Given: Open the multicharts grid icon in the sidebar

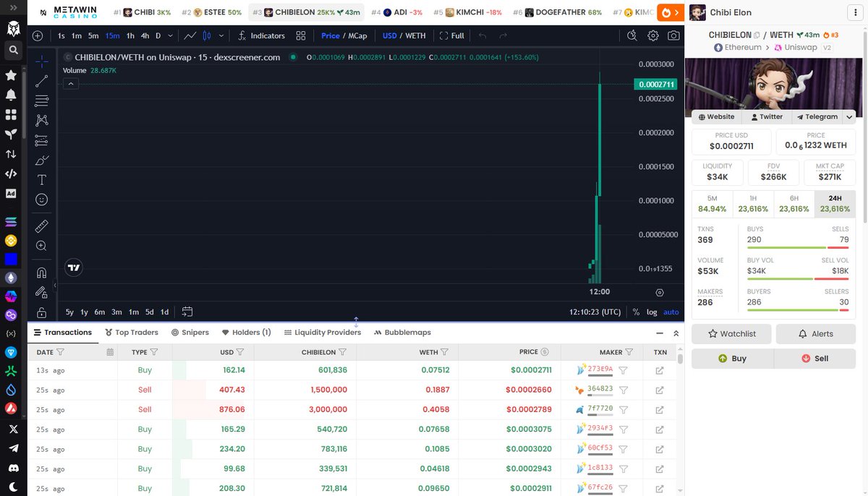Looking at the screenshot, I should pyautogui.click(x=11, y=114).
